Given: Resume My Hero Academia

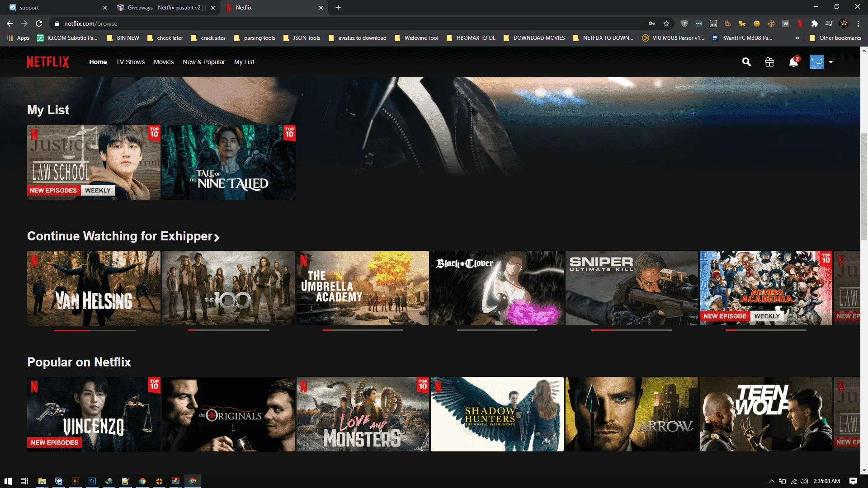Looking at the screenshot, I should tap(766, 288).
